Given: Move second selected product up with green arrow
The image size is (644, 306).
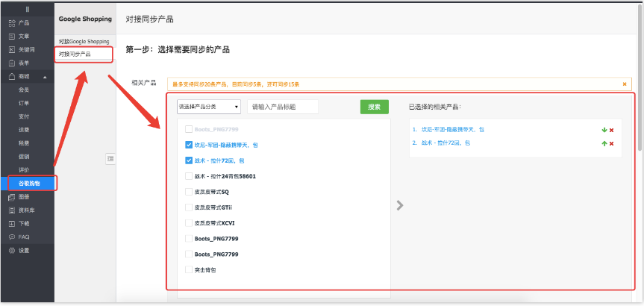Looking at the screenshot, I should click(604, 143).
